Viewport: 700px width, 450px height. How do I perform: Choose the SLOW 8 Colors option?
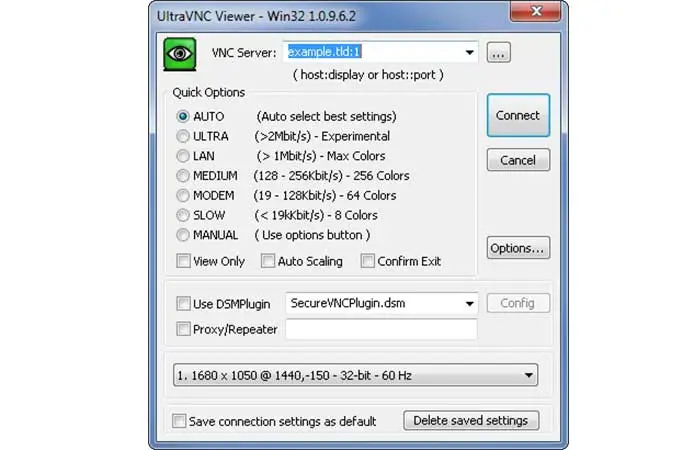pos(183,215)
